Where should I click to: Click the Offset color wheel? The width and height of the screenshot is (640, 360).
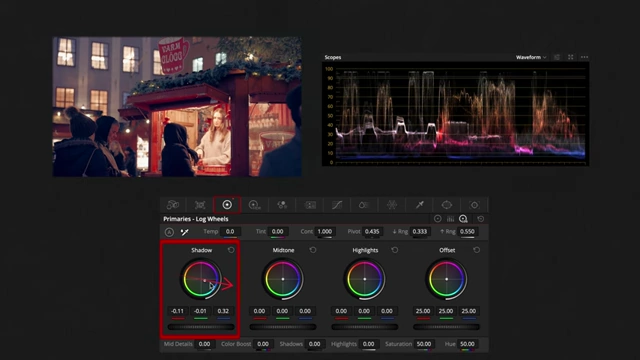tap(447, 279)
